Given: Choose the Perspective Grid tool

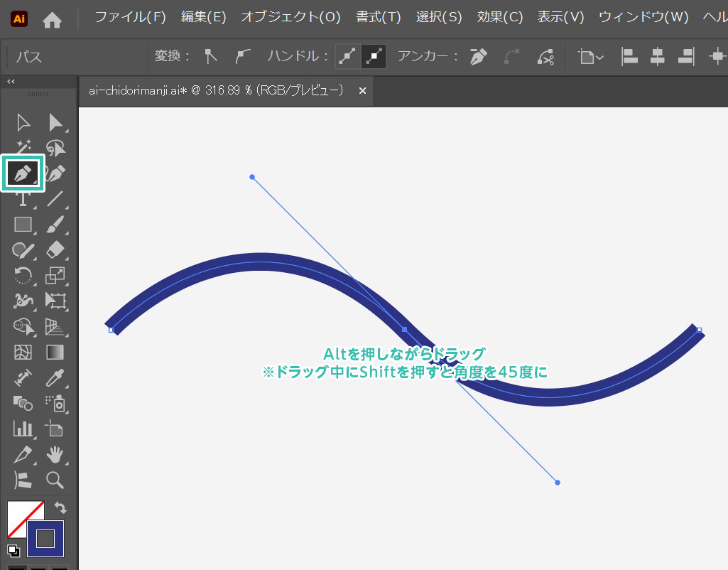Looking at the screenshot, I should tap(55, 326).
